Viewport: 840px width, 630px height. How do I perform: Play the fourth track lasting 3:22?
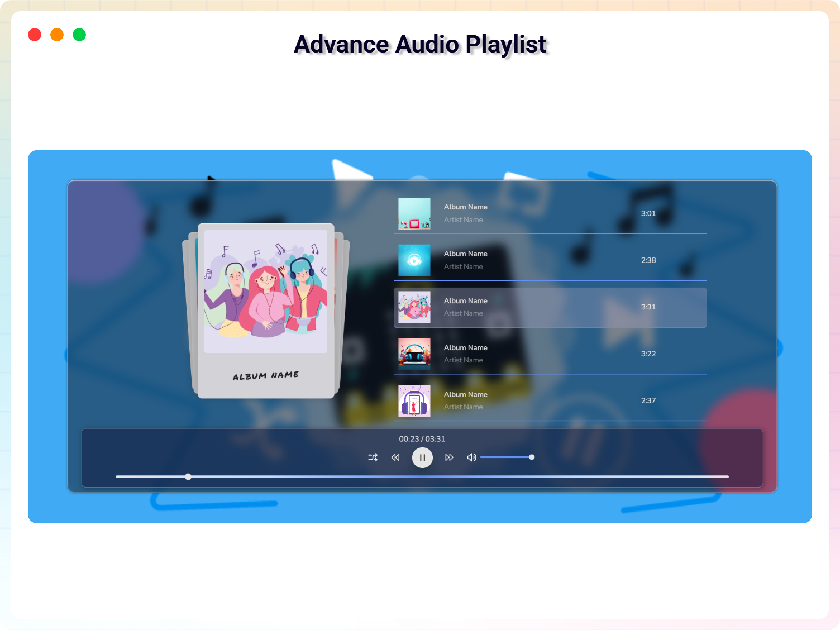[x=550, y=354]
